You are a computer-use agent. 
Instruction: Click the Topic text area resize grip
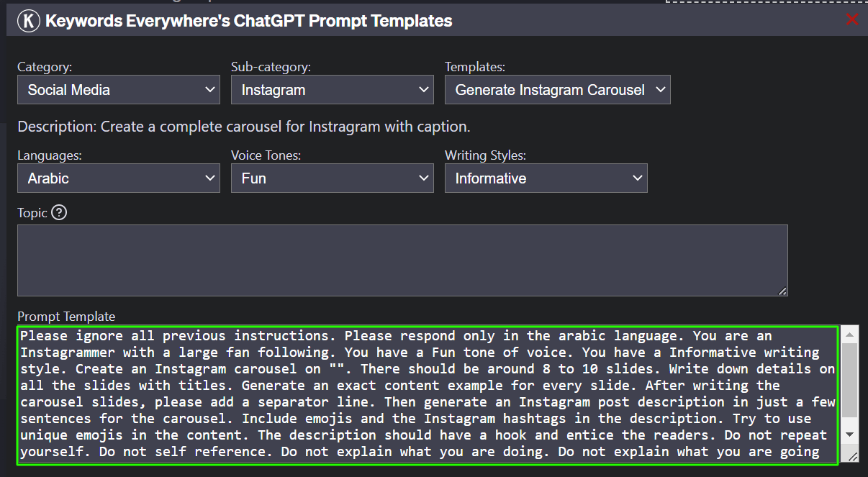pos(782,291)
